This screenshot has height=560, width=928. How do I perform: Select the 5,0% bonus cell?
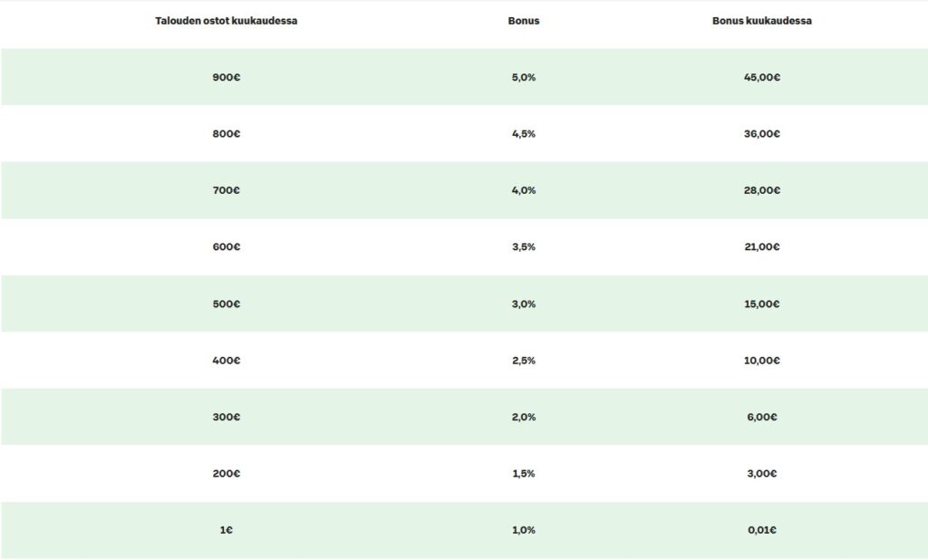(524, 77)
